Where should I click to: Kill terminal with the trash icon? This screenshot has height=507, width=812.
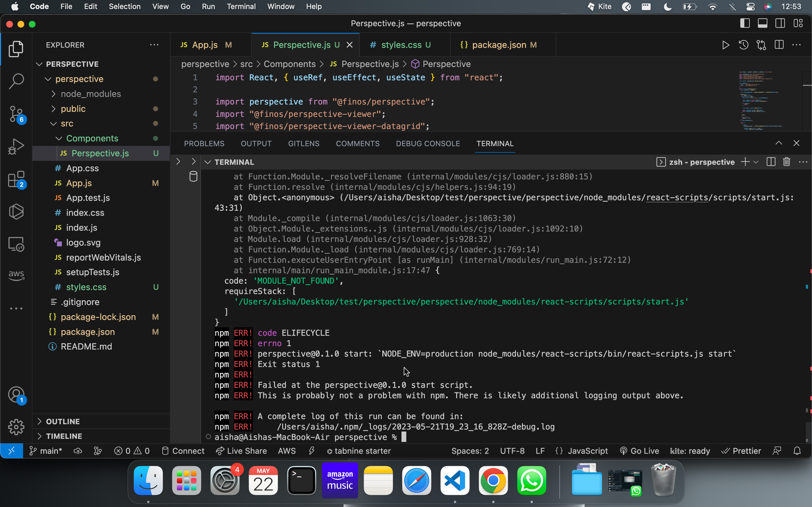(x=787, y=162)
